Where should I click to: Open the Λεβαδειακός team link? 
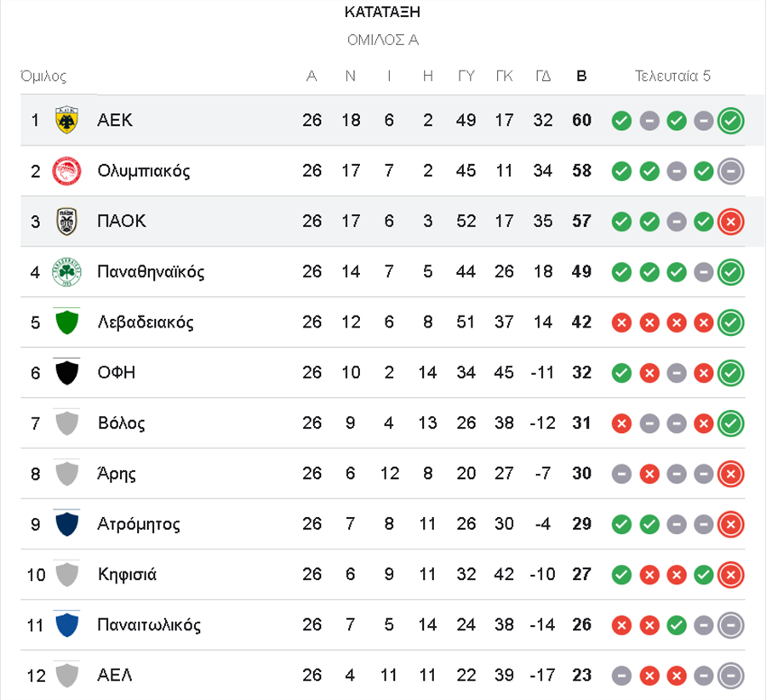pos(146,322)
